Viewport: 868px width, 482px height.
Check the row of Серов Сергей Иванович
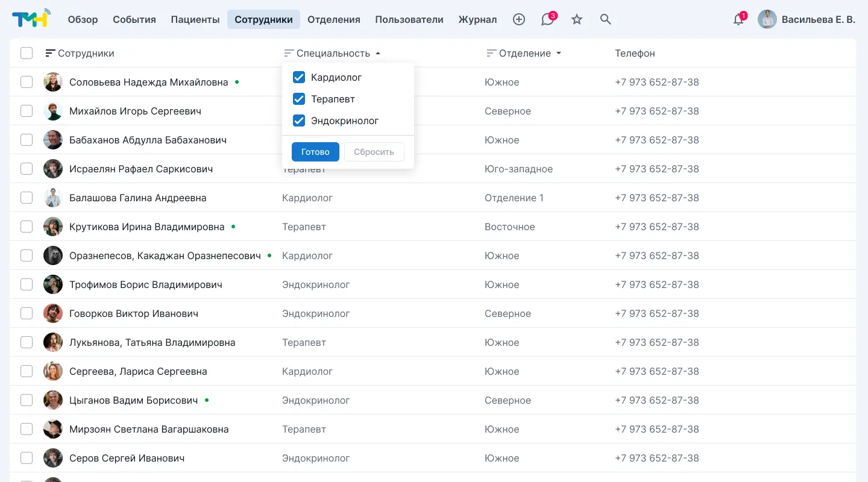click(x=27, y=458)
